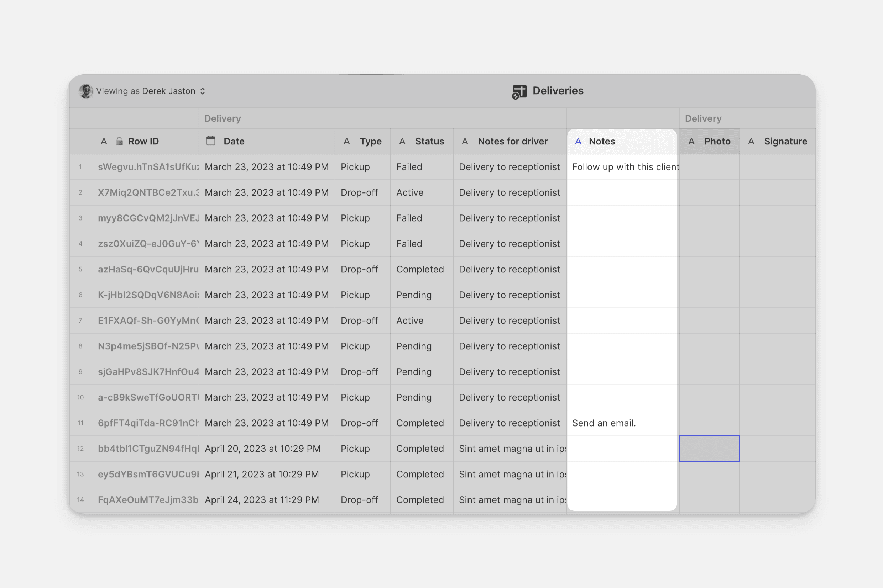883x588 pixels.
Task: Click the text type icon beside Type
Action: click(x=347, y=141)
